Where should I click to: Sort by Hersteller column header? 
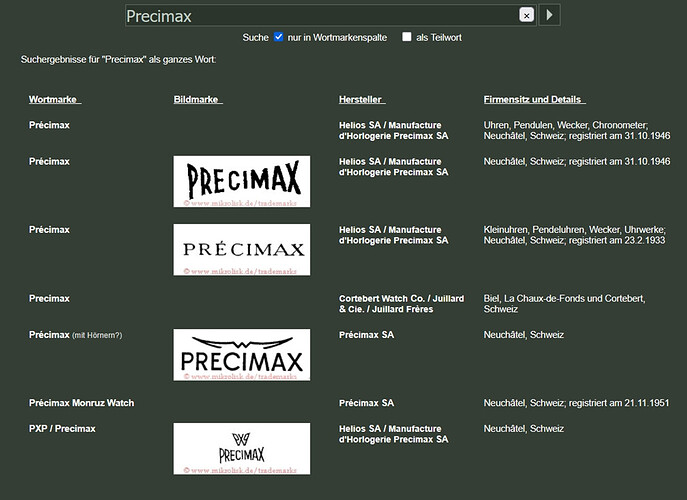[x=362, y=99]
